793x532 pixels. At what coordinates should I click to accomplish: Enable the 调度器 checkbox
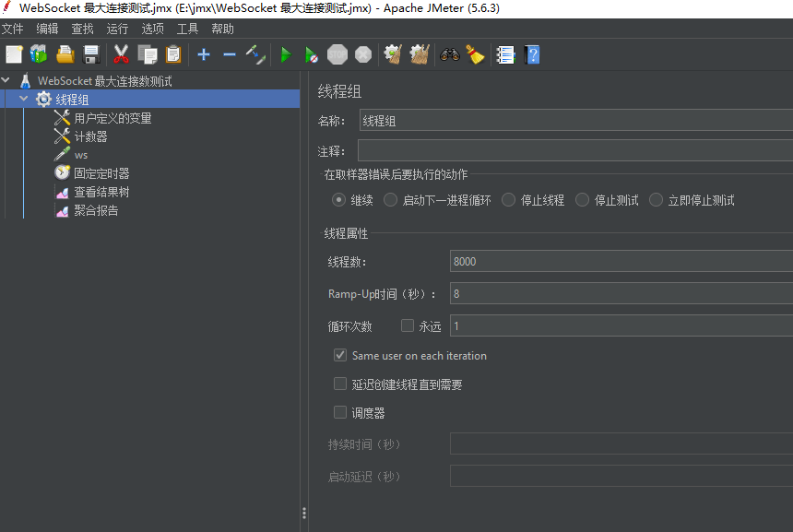(x=340, y=412)
